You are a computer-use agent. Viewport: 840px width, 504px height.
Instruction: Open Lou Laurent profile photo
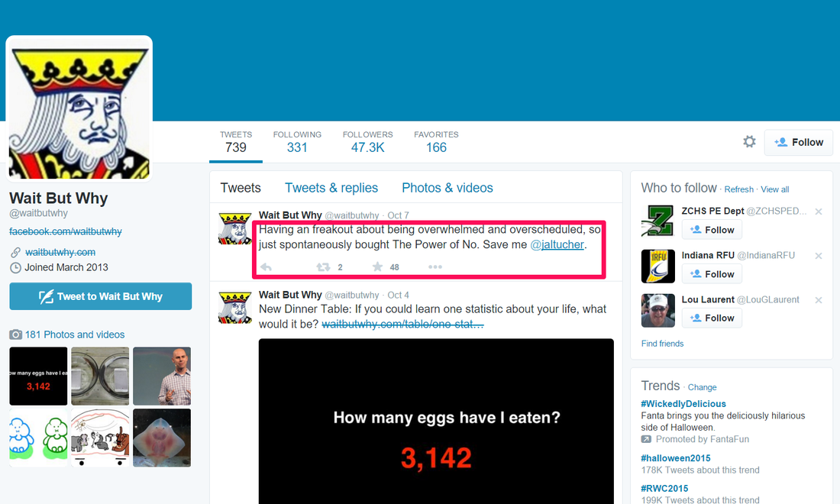[x=657, y=310]
